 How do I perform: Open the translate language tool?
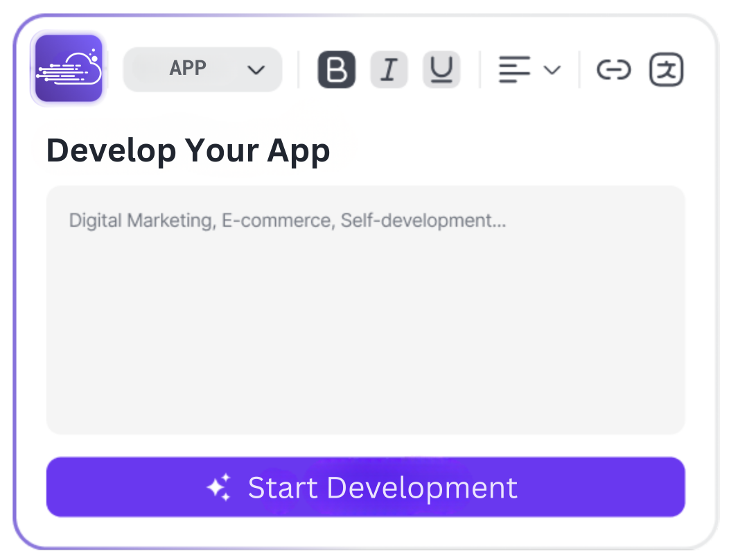point(666,69)
